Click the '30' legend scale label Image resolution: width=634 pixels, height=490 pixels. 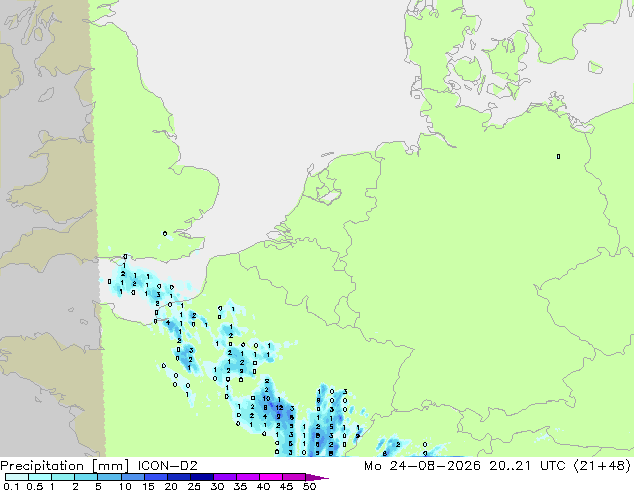click(217, 486)
